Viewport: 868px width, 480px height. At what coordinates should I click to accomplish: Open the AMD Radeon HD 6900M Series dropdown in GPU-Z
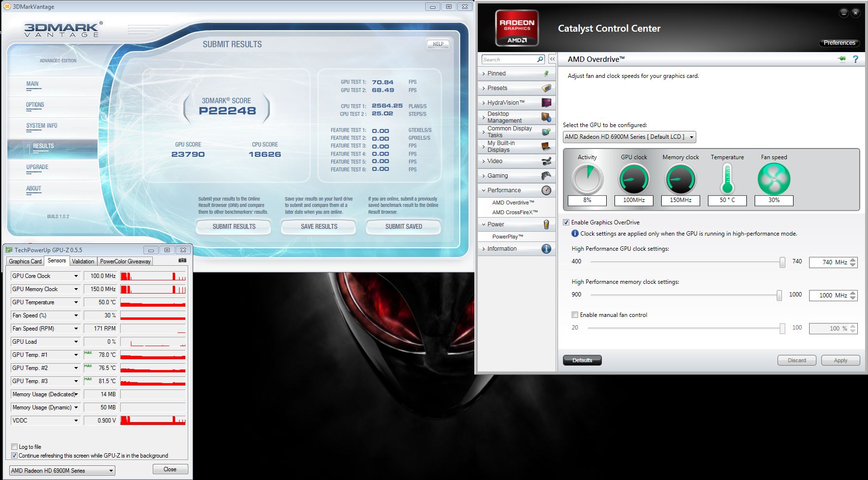pyautogui.click(x=62, y=471)
